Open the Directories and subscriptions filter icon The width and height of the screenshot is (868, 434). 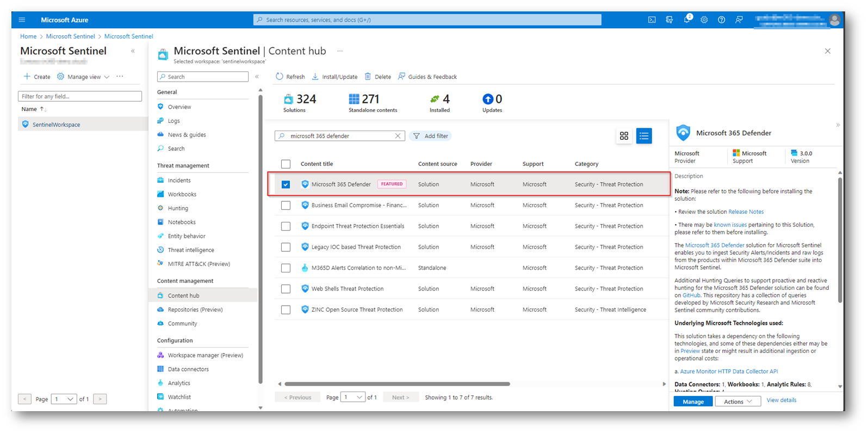[669, 20]
